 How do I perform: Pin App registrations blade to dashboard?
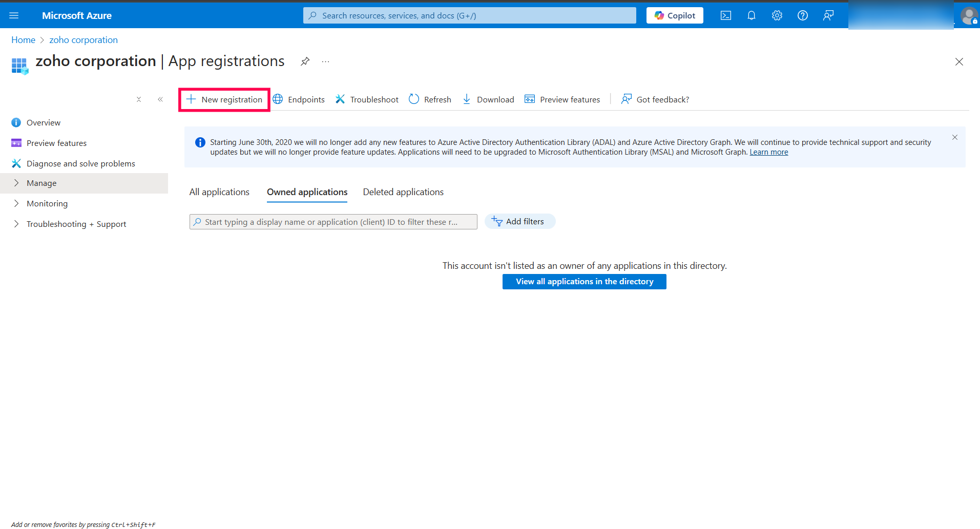point(305,61)
